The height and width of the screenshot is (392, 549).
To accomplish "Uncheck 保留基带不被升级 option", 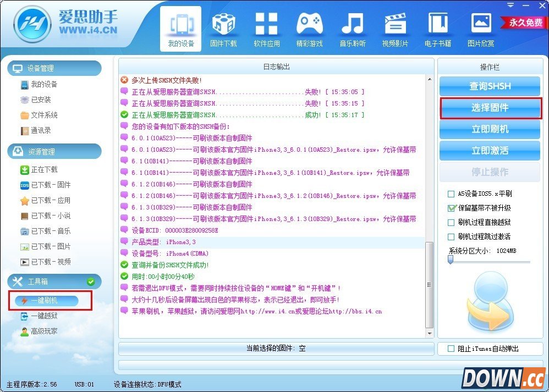I will (x=452, y=208).
